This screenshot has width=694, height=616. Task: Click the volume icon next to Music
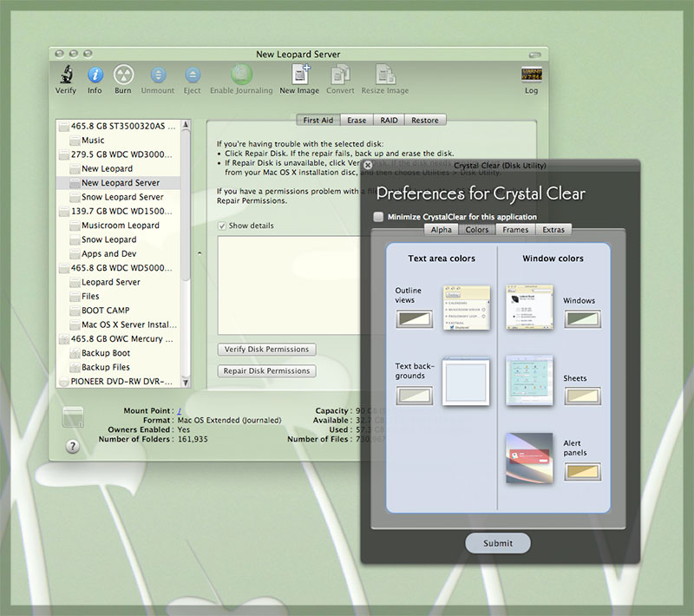[75, 141]
